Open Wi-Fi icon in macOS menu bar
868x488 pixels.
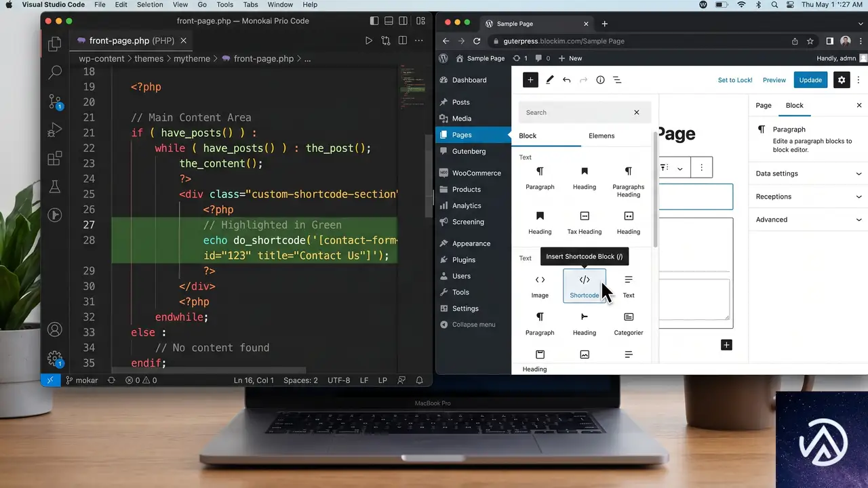(741, 5)
